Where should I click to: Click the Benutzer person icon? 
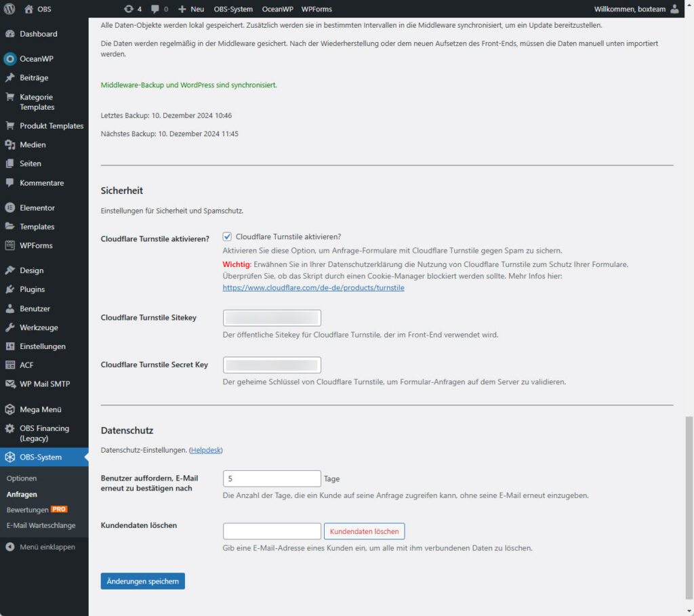[9, 308]
